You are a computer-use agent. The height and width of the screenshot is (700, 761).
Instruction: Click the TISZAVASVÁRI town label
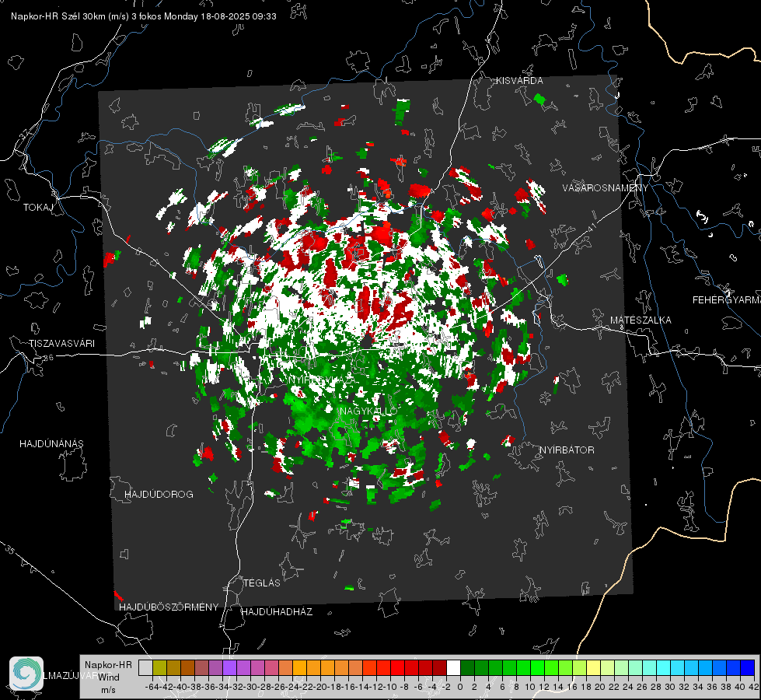point(61,344)
